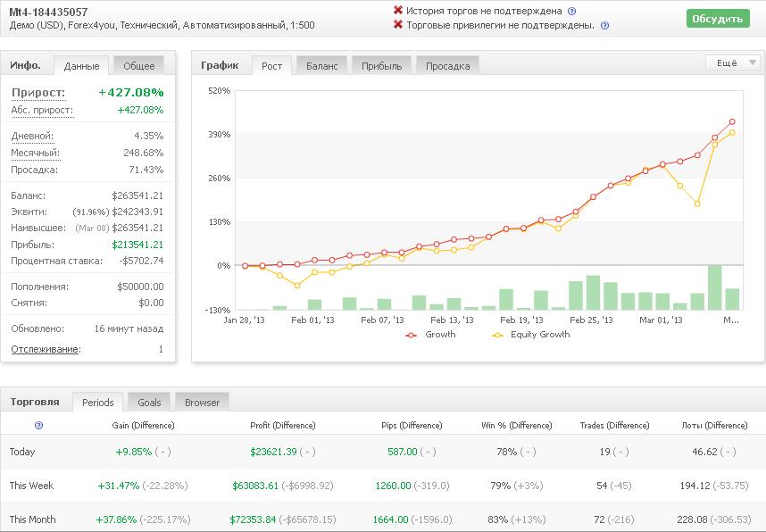Click account title Mt4-184435057

[48, 12]
